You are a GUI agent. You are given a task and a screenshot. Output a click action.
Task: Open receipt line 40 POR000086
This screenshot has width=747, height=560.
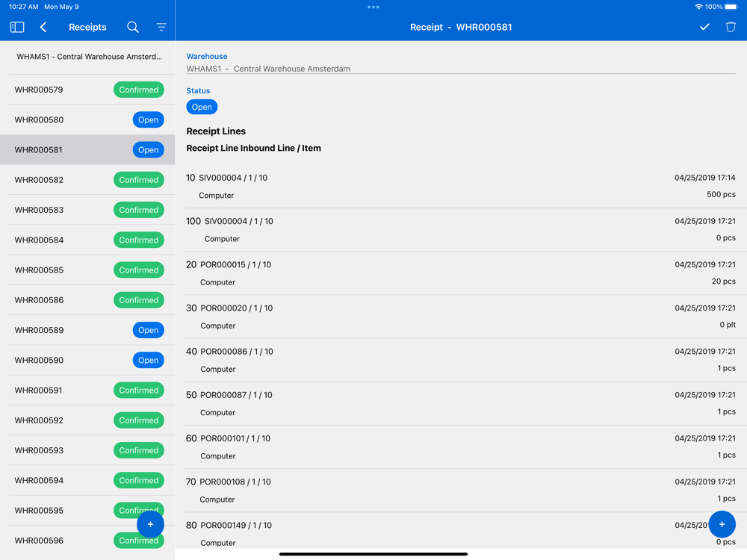click(460, 360)
